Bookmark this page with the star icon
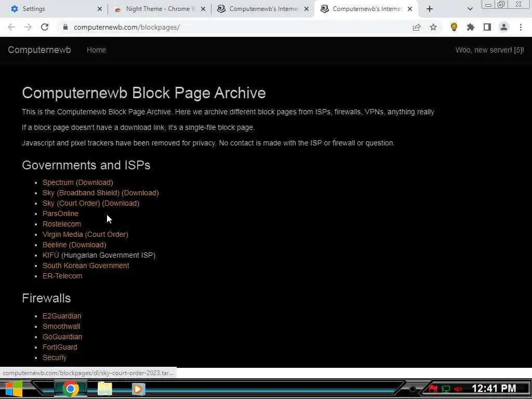This screenshot has height=399, width=532. pyautogui.click(x=433, y=27)
